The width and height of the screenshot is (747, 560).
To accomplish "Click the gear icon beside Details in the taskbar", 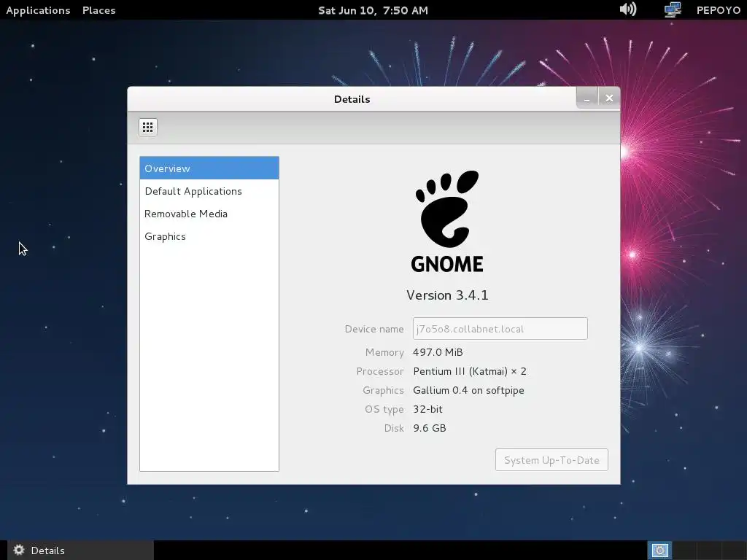I will click(18, 550).
